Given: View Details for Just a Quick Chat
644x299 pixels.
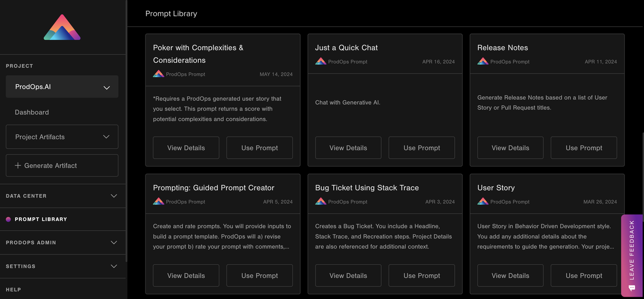Looking at the screenshot, I should coord(348,148).
